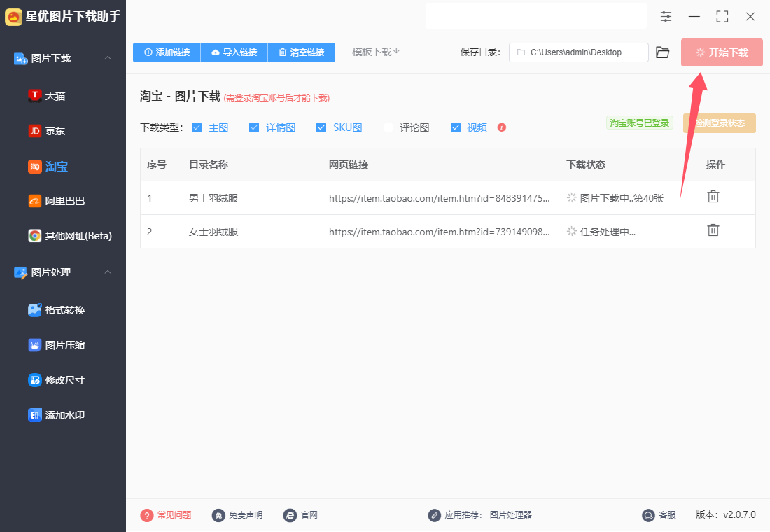Visit the 官网 link text

(309, 515)
